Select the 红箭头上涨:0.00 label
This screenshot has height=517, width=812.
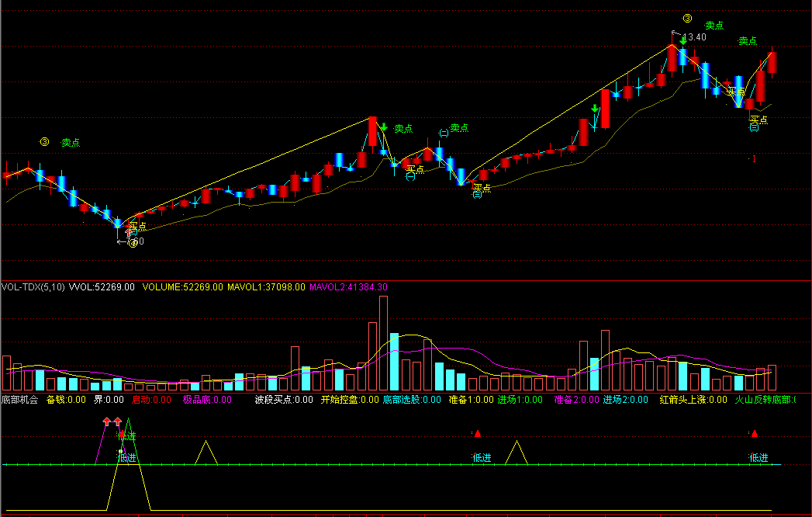[x=693, y=400]
